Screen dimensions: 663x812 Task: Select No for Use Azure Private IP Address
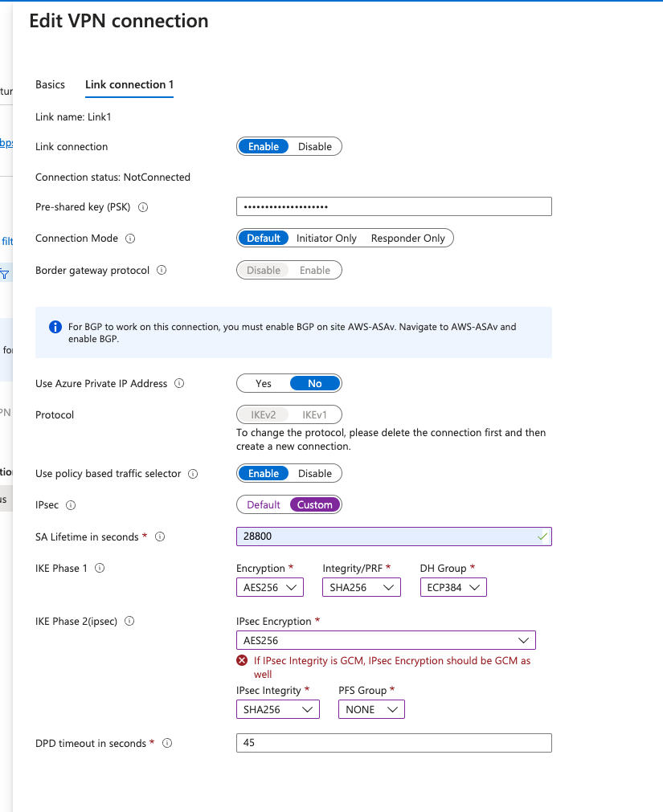click(315, 384)
